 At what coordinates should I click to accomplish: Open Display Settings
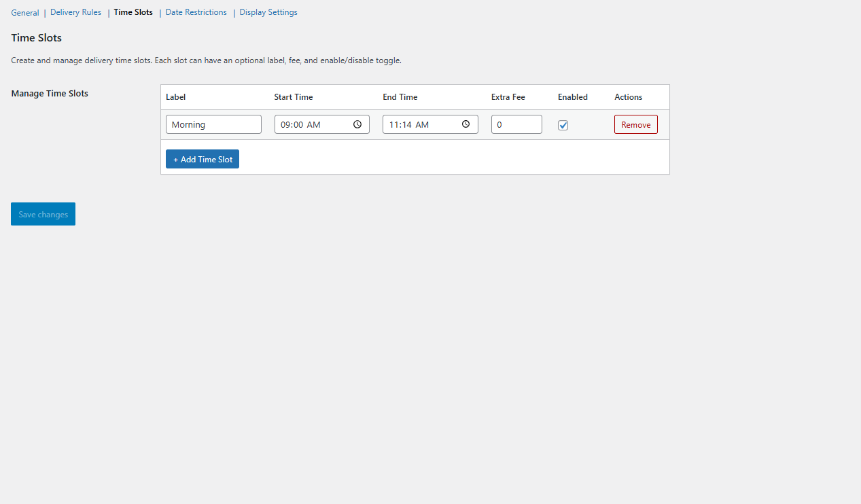coord(268,12)
